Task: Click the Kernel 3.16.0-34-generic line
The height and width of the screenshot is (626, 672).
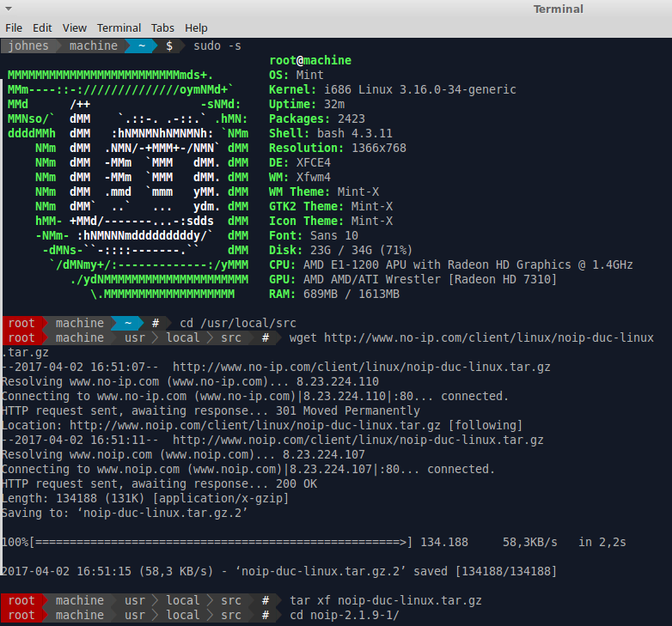Action: (393, 89)
